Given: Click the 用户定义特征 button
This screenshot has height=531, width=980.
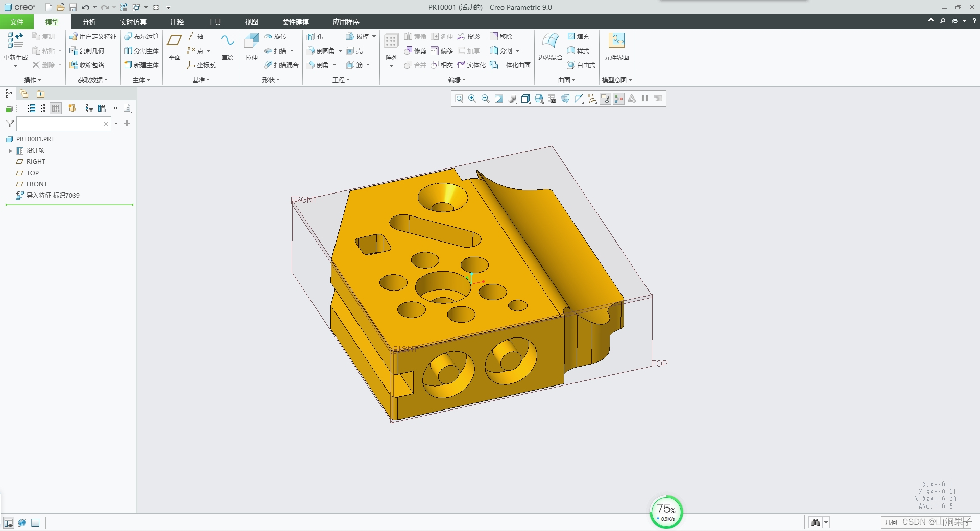Looking at the screenshot, I should pyautogui.click(x=93, y=37).
